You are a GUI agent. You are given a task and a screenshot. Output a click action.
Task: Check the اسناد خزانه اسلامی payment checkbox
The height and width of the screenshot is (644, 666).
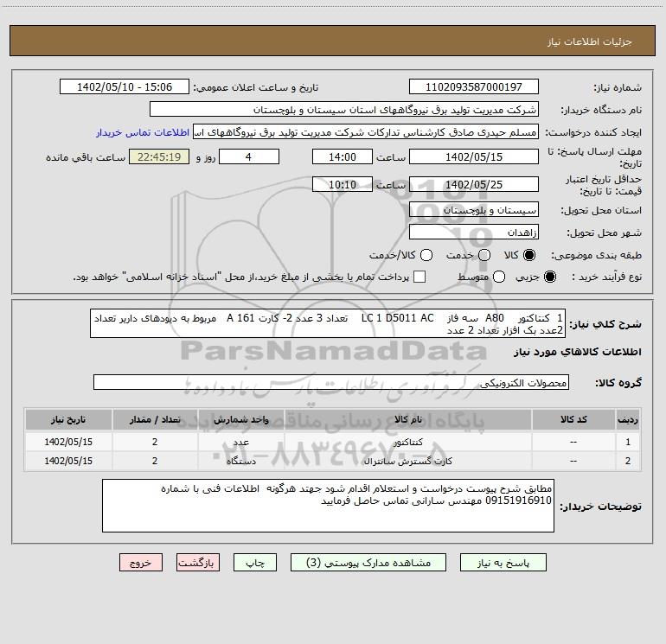pos(419,277)
